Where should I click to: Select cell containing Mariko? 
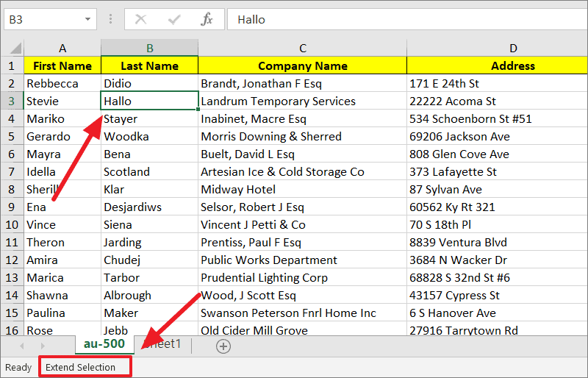pos(62,118)
